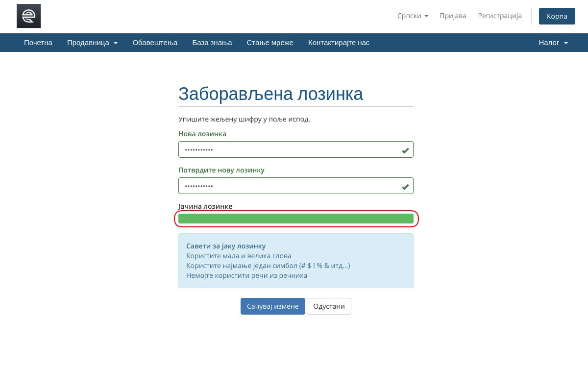Image resolution: width=588 pixels, height=392 pixels.
Task: Click the 'Потврдите нову лозинку' label
Action: [221, 170]
